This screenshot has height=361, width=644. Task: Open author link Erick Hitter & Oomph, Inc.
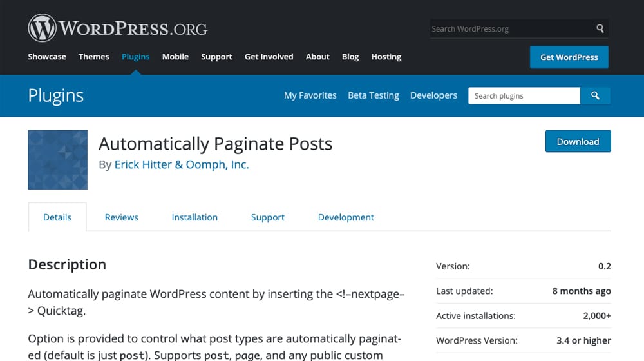tap(182, 164)
